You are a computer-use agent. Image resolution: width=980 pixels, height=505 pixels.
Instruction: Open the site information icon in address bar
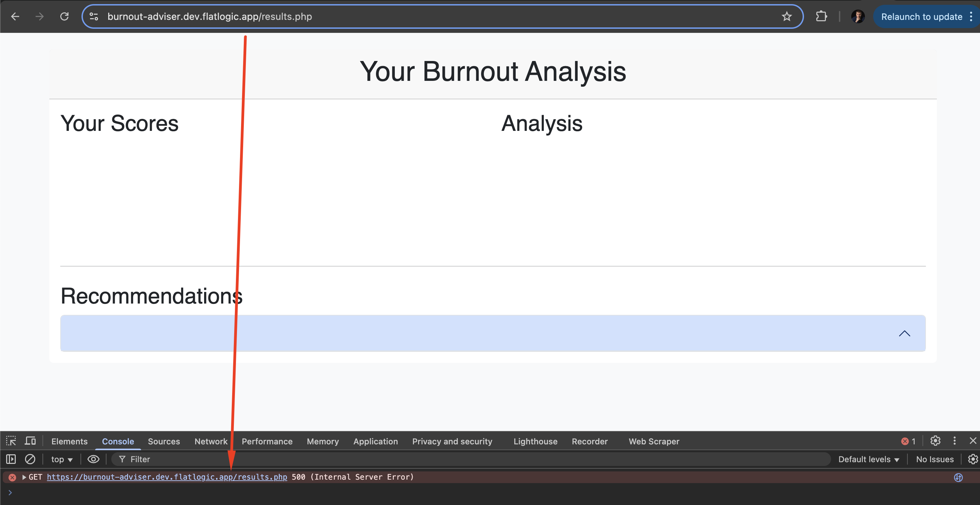[94, 16]
